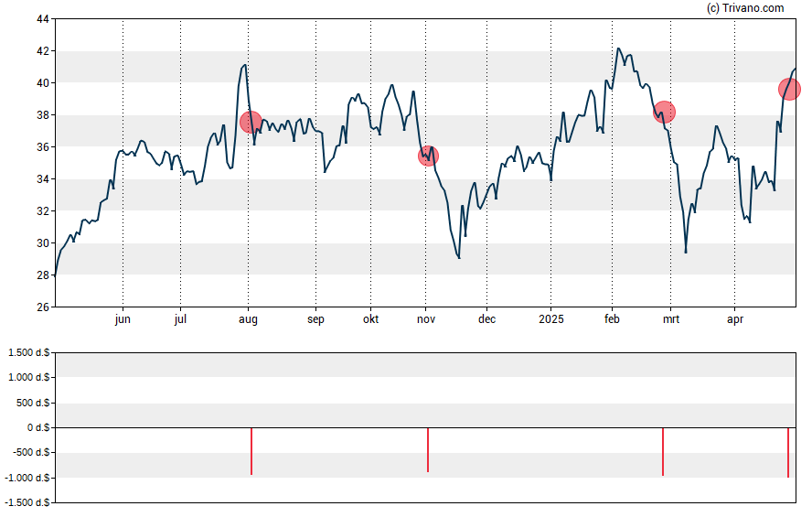
Task: Click the '-1.500 d.$' axis label
Action: coord(27,502)
